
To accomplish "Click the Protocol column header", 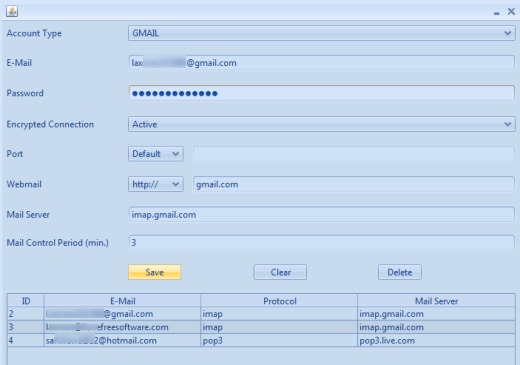I will 279,301.
